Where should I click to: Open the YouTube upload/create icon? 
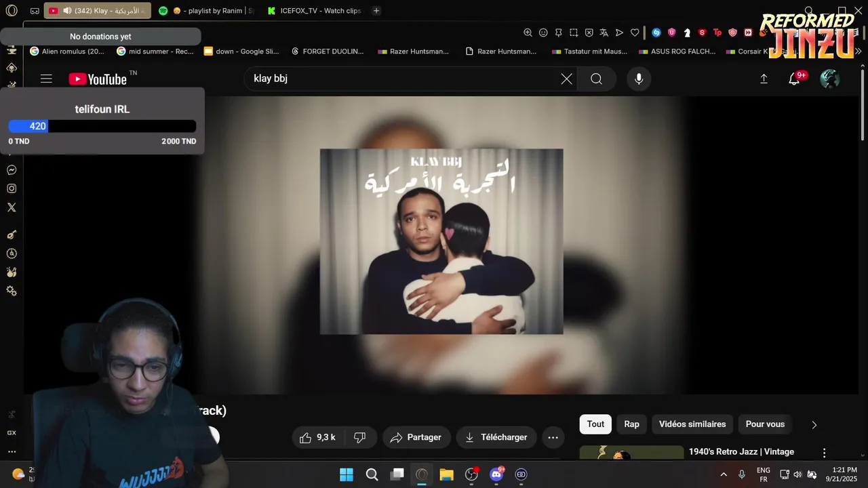pyautogui.click(x=764, y=79)
